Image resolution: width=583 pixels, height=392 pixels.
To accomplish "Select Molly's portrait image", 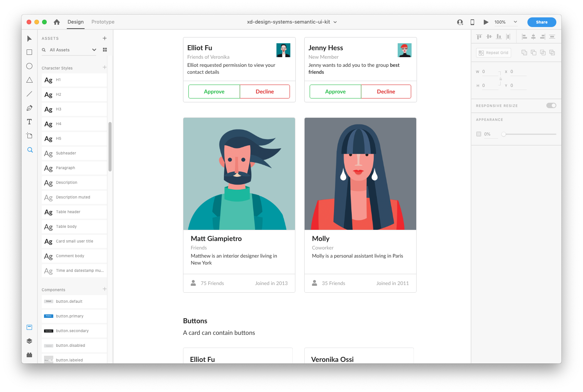I will click(360, 174).
